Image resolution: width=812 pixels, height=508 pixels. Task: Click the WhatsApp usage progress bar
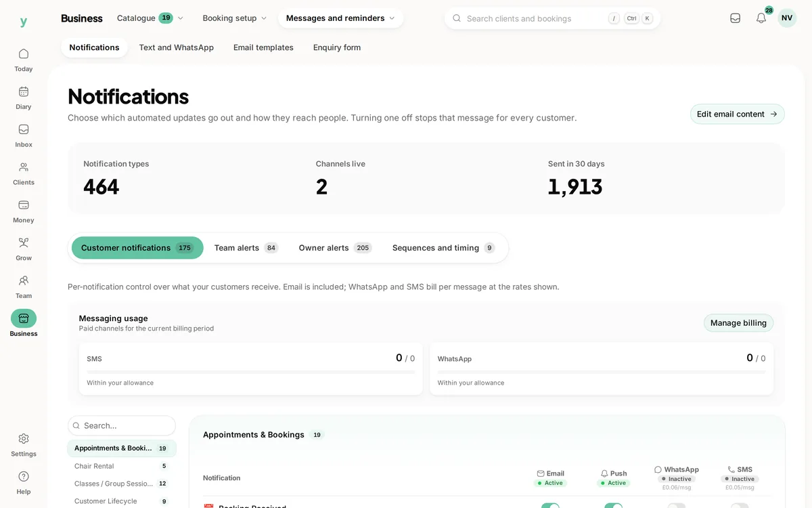point(602,372)
